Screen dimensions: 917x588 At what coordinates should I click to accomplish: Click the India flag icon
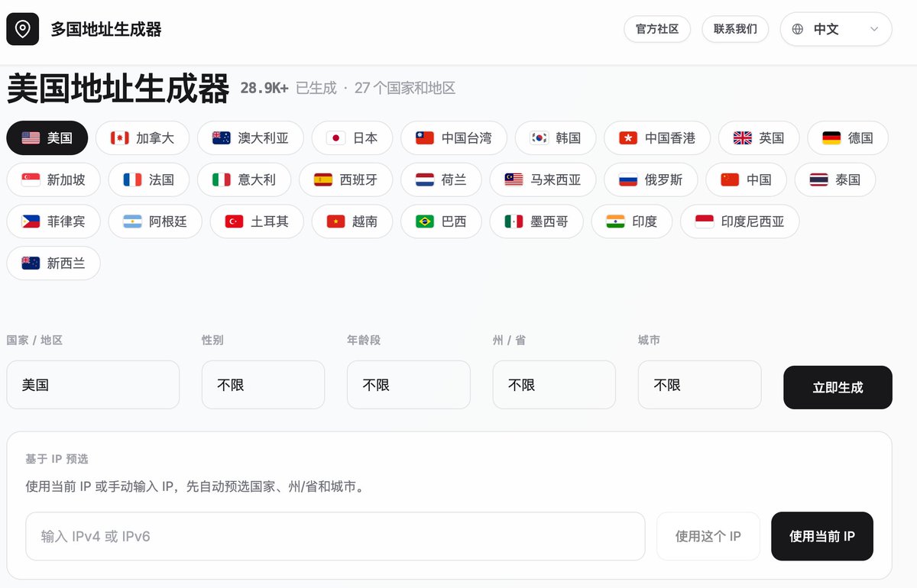(x=615, y=221)
